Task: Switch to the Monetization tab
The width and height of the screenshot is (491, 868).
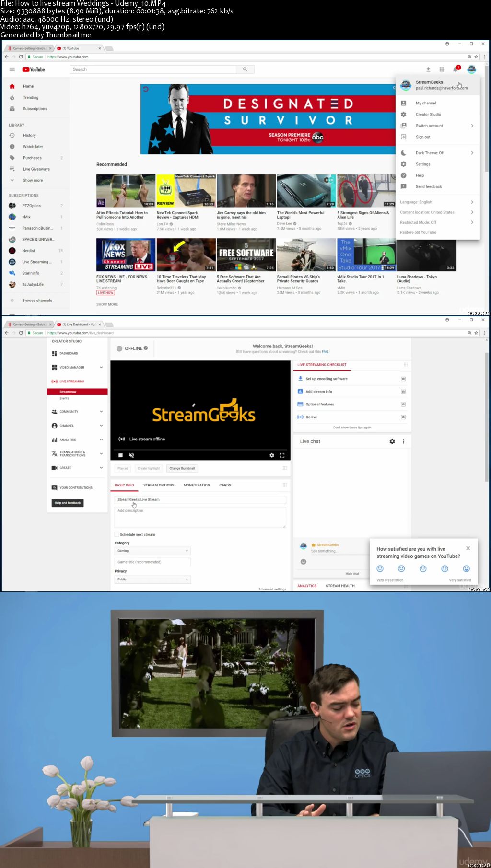Action: 197,485
